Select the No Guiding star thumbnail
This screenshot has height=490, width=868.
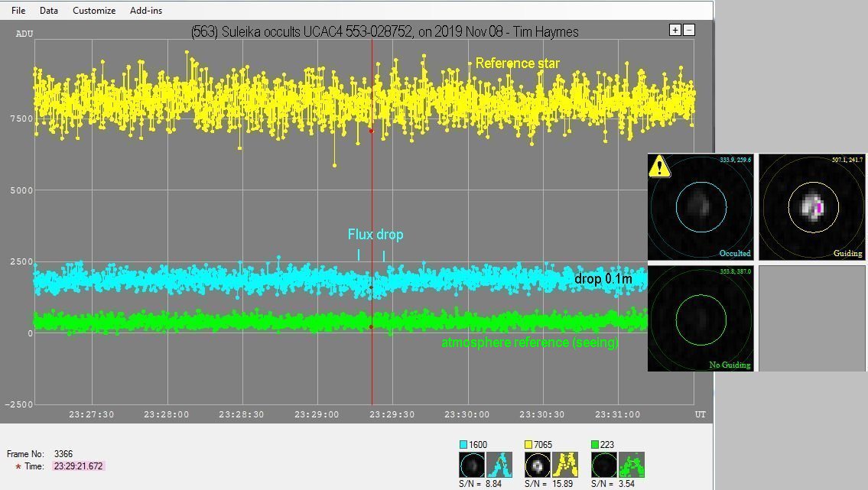tap(701, 318)
